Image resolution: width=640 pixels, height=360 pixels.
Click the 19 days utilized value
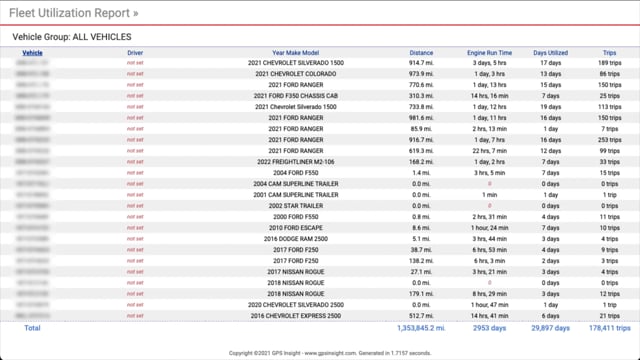[x=550, y=107]
